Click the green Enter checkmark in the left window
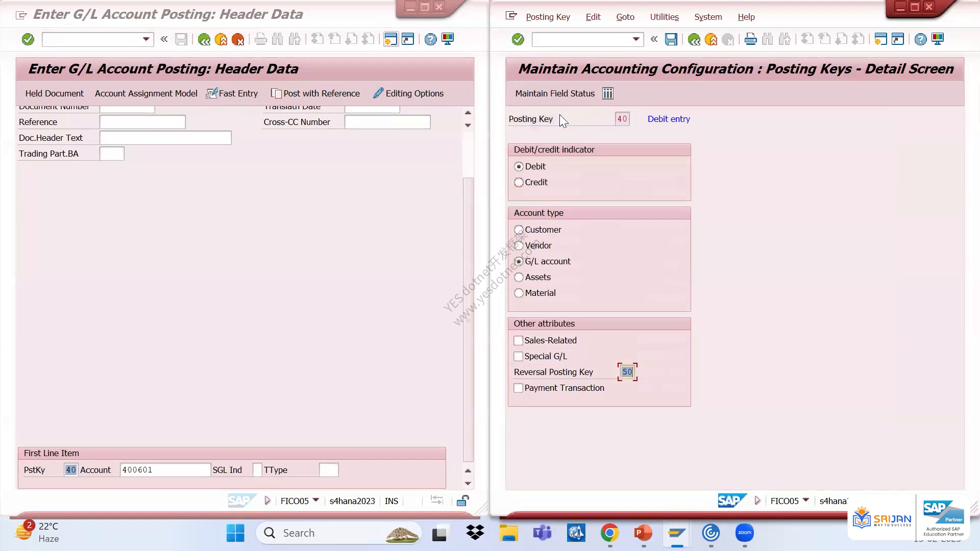The height and width of the screenshot is (551, 980). coord(28,39)
